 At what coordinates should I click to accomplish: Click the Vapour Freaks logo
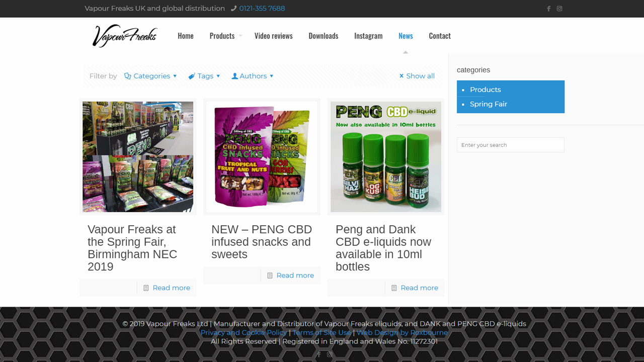125,36
